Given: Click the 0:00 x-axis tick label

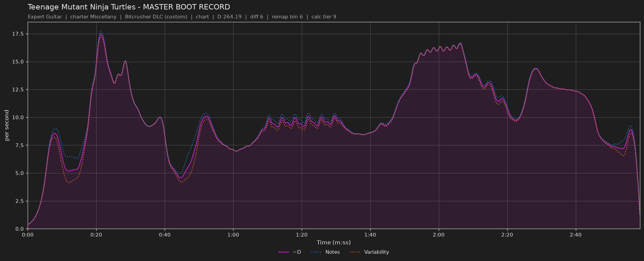Looking at the screenshot, I should [x=28, y=235].
